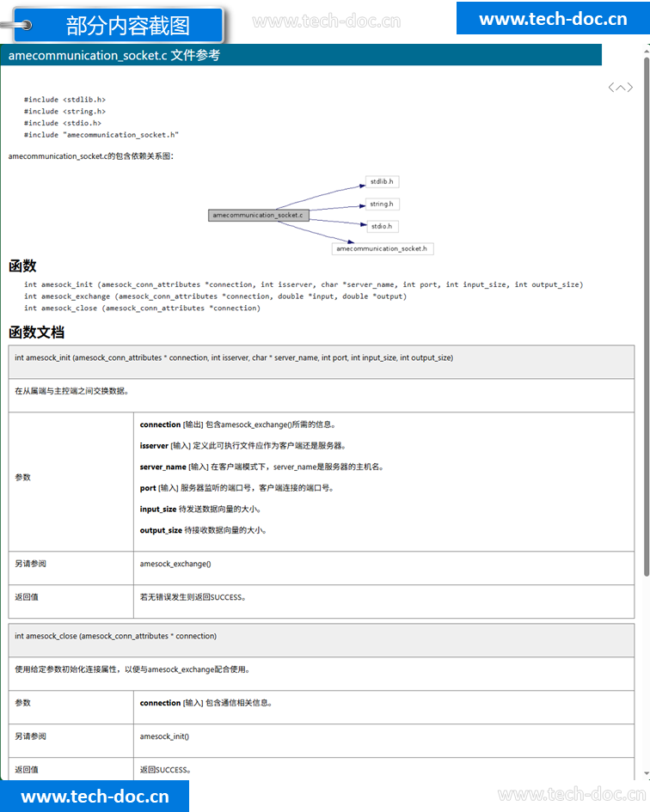650x812 pixels.
Task: Click 'server_name [输入]' parameter entry
Action: 261,467
